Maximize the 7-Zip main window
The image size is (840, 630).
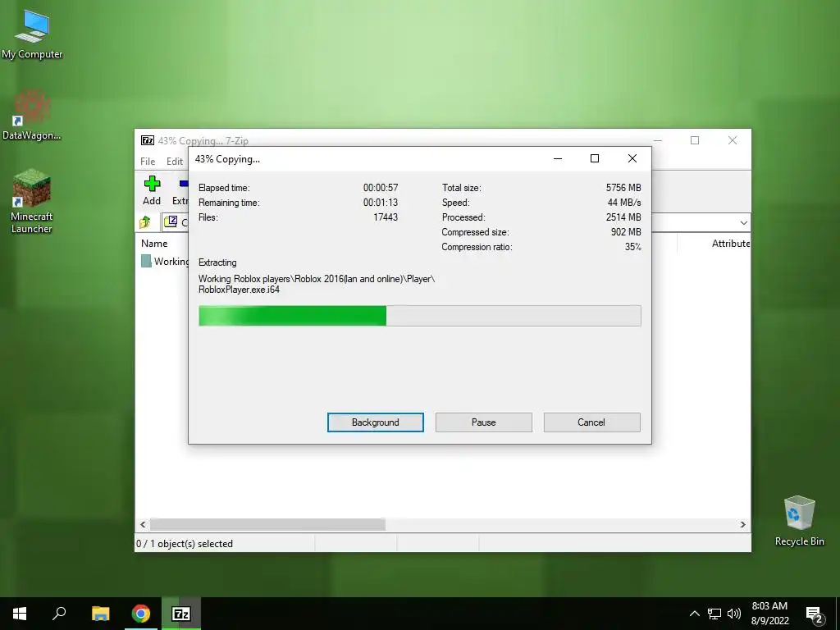point(695,140)
